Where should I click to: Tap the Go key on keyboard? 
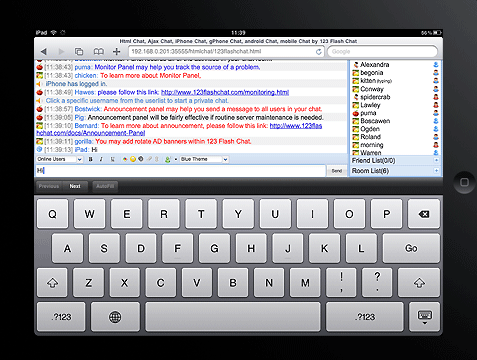(x=411, y=248)
